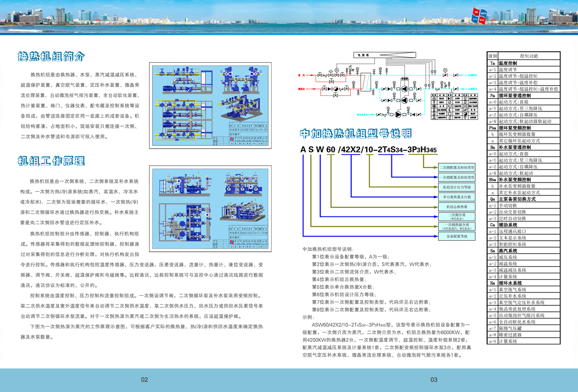Click the 换热机组简介 section heading

coord(51,56)
